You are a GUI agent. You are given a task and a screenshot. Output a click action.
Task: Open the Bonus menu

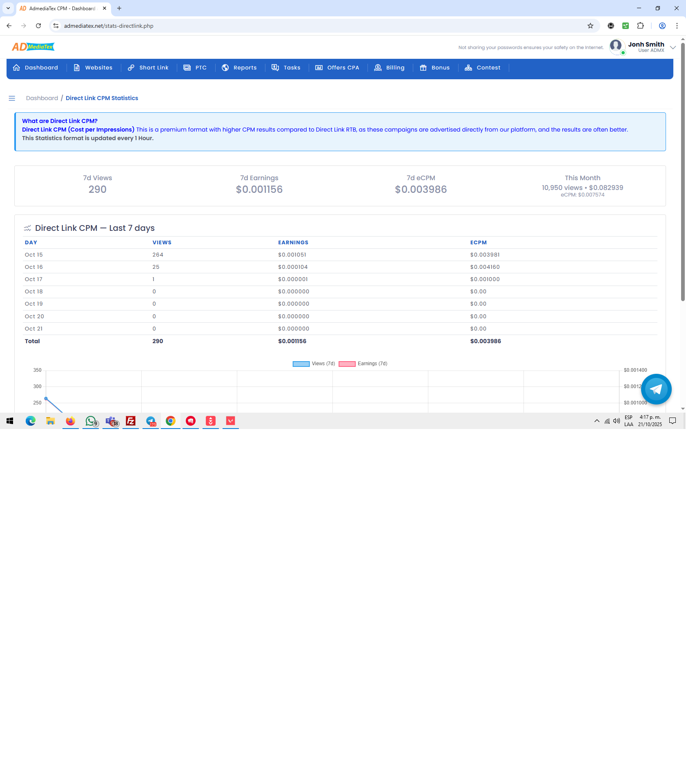coord(435,68)
